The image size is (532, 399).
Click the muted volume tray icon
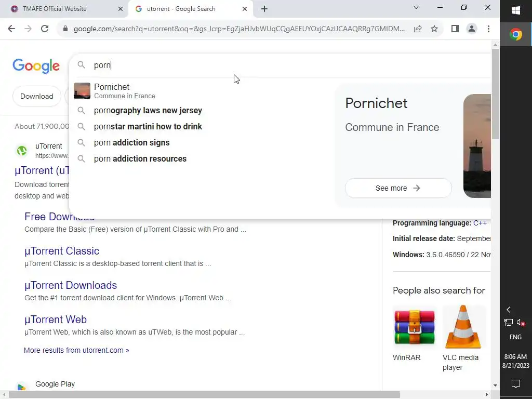point(521,322)
